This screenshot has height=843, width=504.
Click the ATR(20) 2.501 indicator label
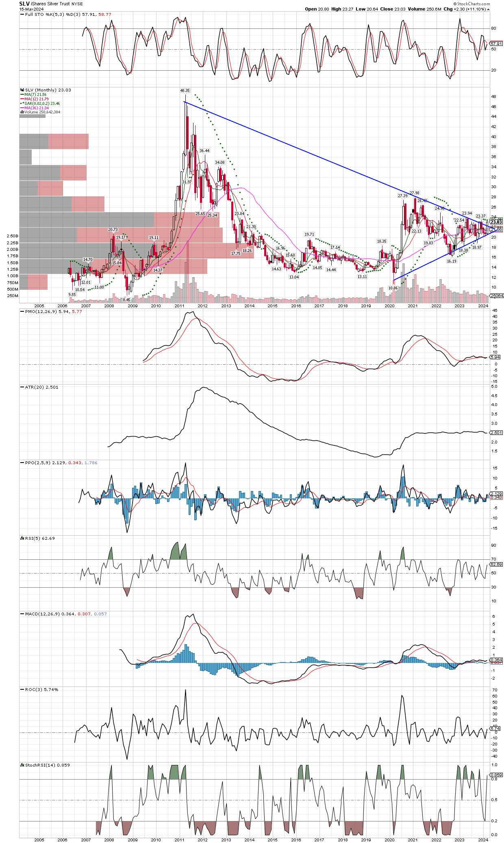pyautogui.click(x=41, y=387)
